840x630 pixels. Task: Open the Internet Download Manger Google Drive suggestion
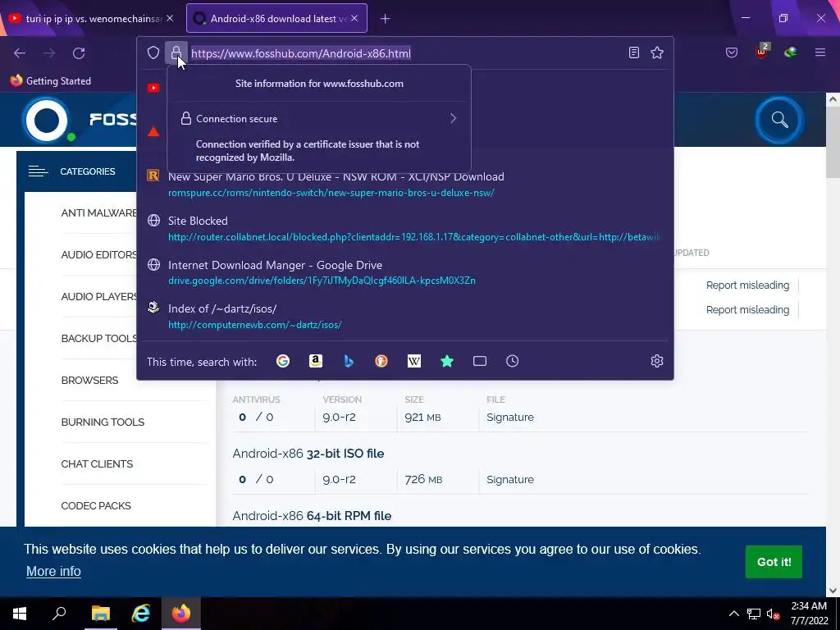tap(405, 272)
